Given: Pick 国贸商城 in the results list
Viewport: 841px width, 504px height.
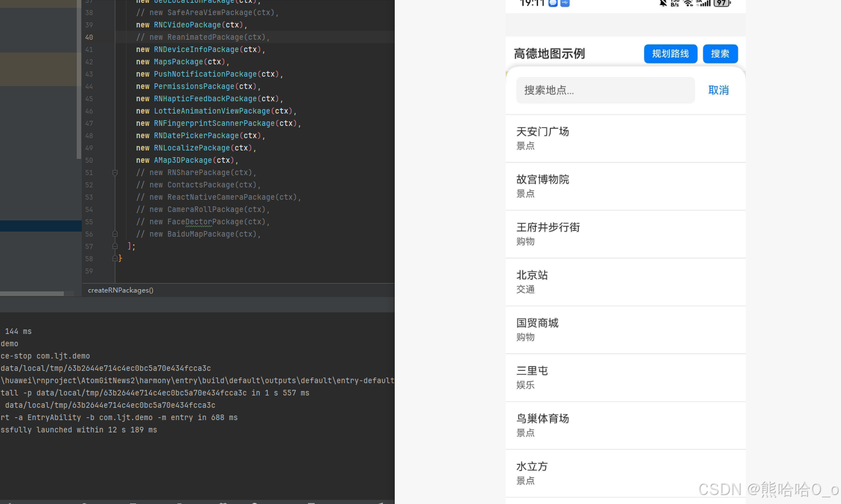Looking at the screenshot, I should click(x=625, y=330).
